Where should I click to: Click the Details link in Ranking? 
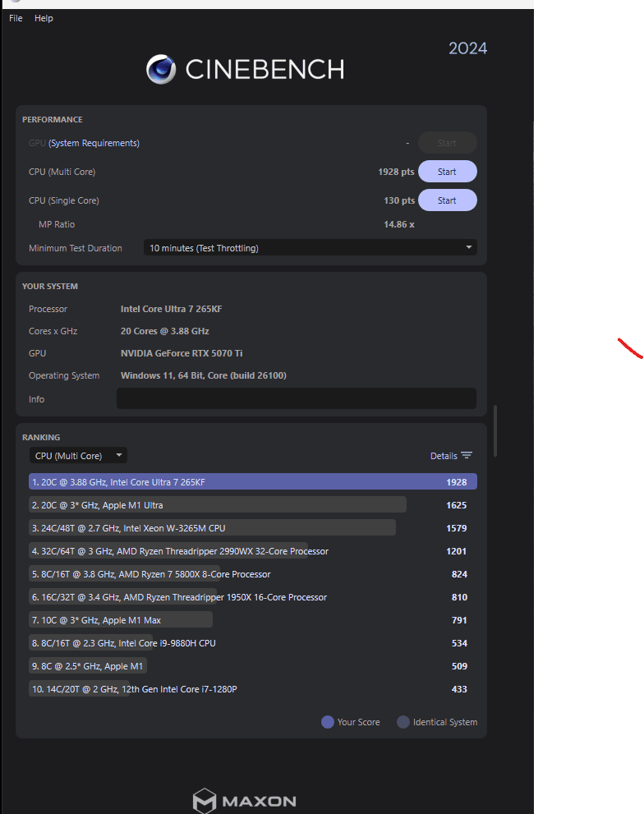tap(444, 456)
